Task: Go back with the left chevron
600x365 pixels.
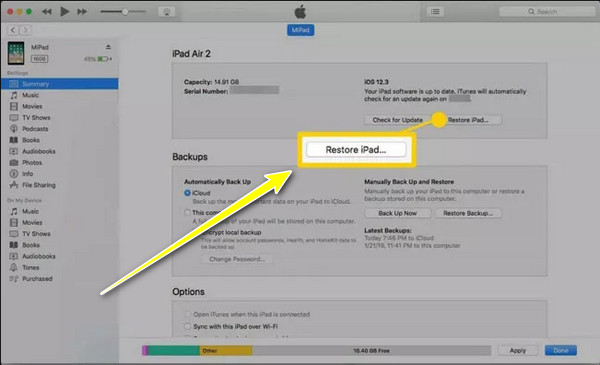Action: point(13,30)
